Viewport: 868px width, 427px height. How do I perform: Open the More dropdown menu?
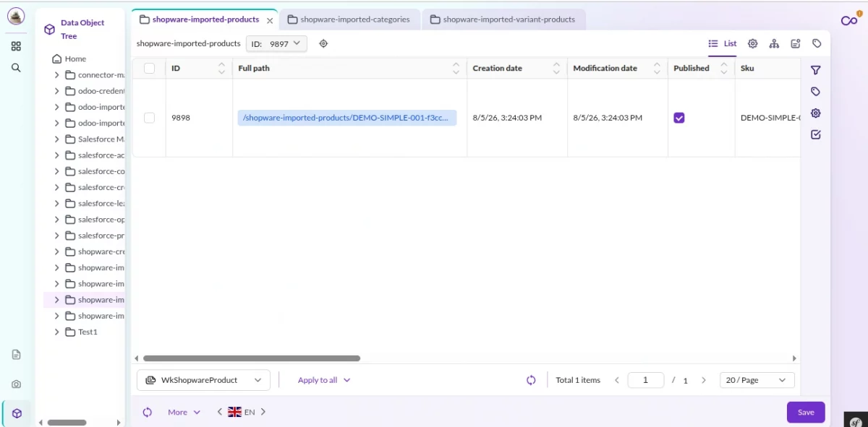[184, 412]
